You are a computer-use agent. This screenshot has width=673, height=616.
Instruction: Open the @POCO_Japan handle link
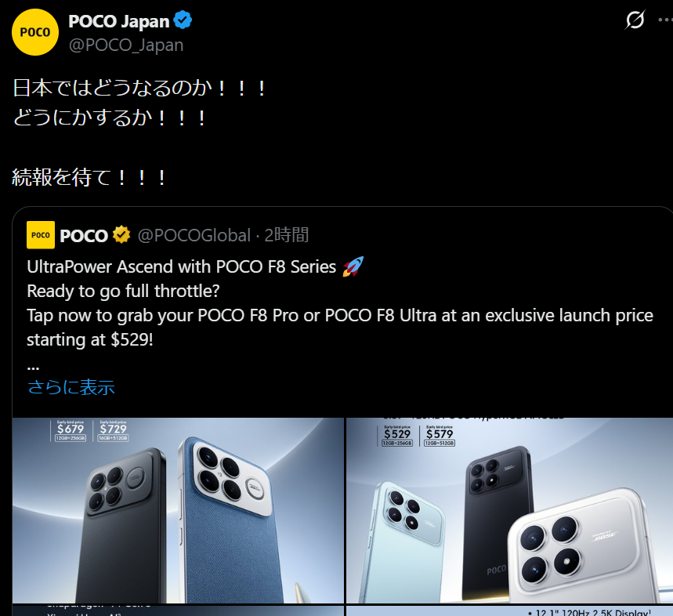126,45
